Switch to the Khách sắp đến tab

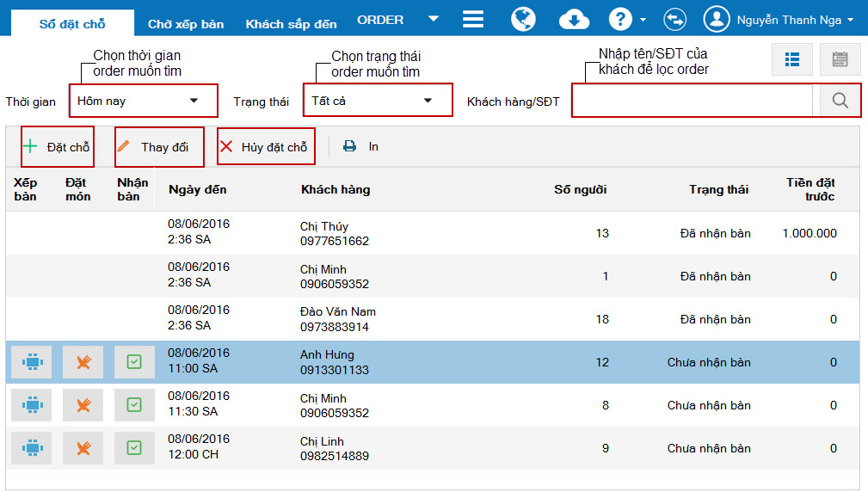pos(291,24)
